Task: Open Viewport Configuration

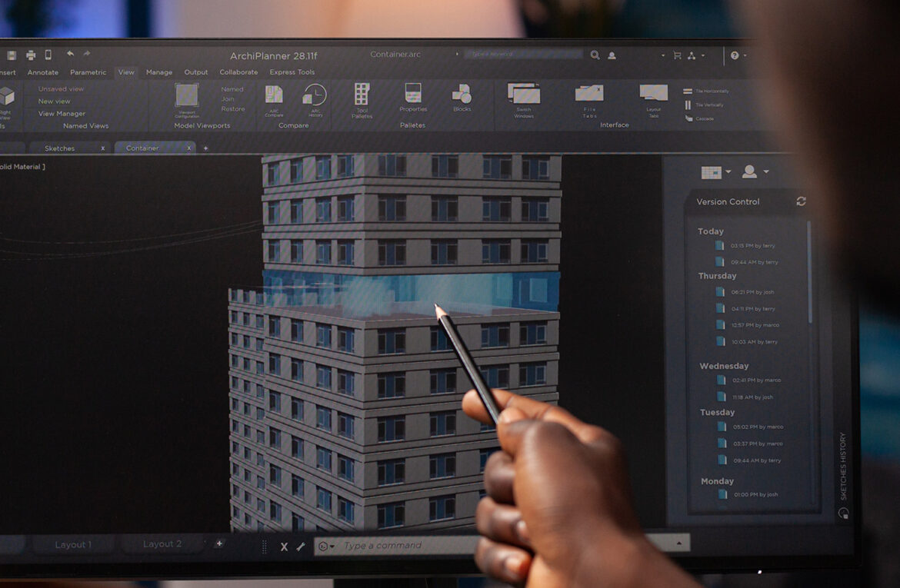Action: point(187,101)
